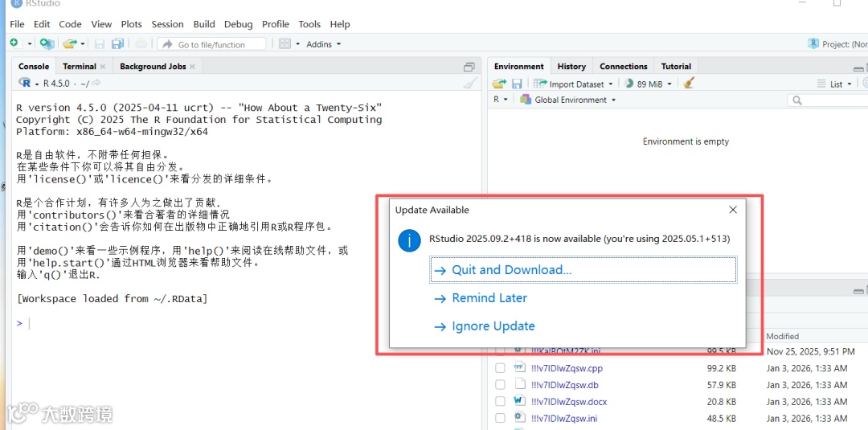The height and width of the screenshot is (430, 868).
Task: Focus the Go to file/function field
Action: [211, 44]
